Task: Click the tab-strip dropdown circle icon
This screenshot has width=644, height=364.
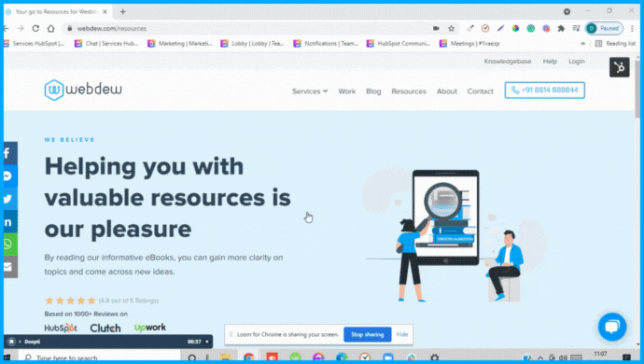Action: click(x=567, y=12)
